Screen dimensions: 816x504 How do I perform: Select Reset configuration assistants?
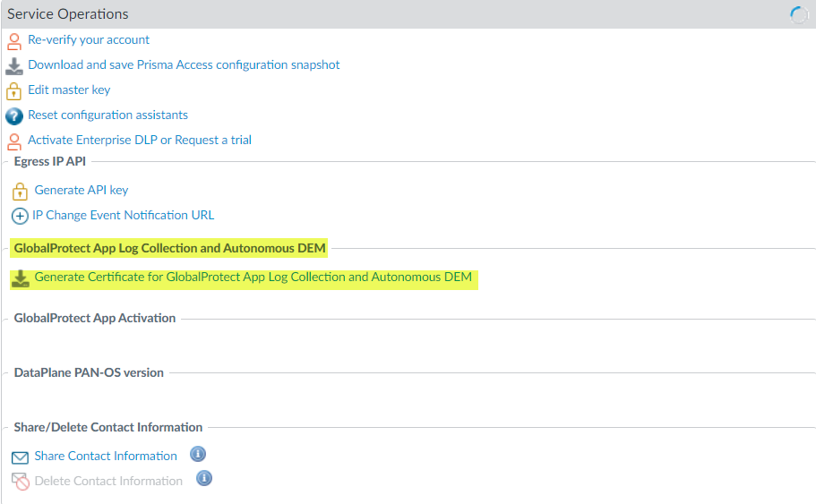[107, 115]
